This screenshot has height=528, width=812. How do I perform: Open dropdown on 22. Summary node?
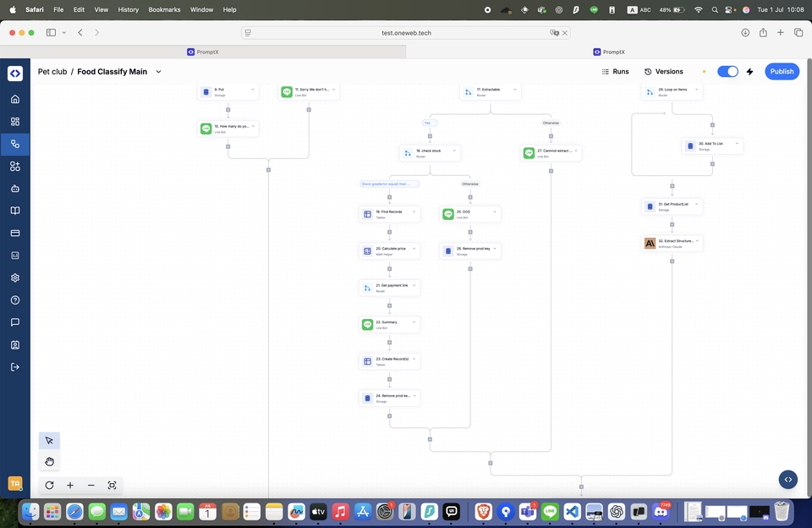tap(414, 322)
